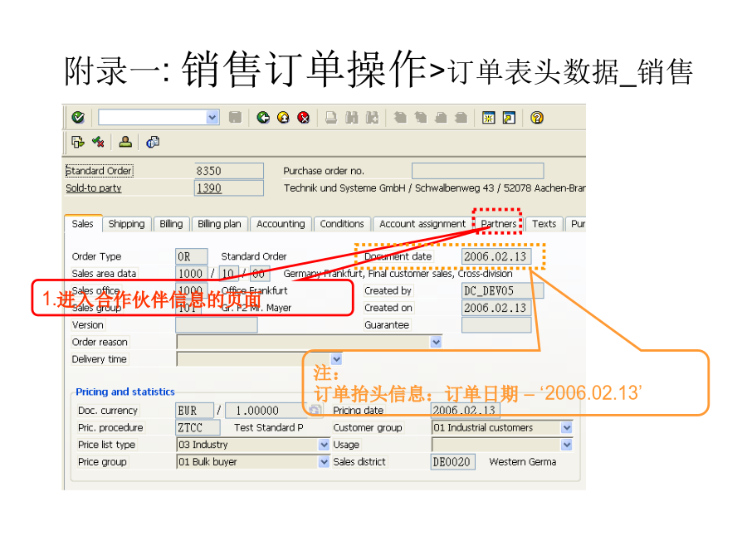Click the Version input field
This screenshot has width=747, height=560.
217,325
